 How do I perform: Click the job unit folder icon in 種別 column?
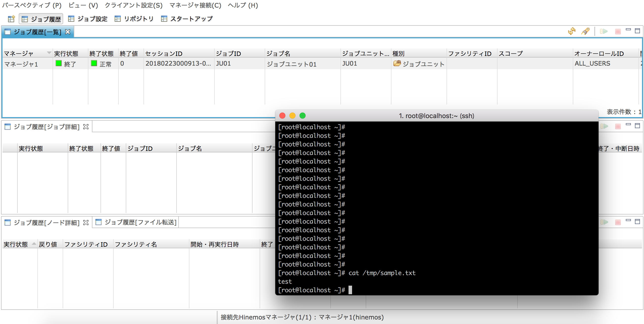397,63
